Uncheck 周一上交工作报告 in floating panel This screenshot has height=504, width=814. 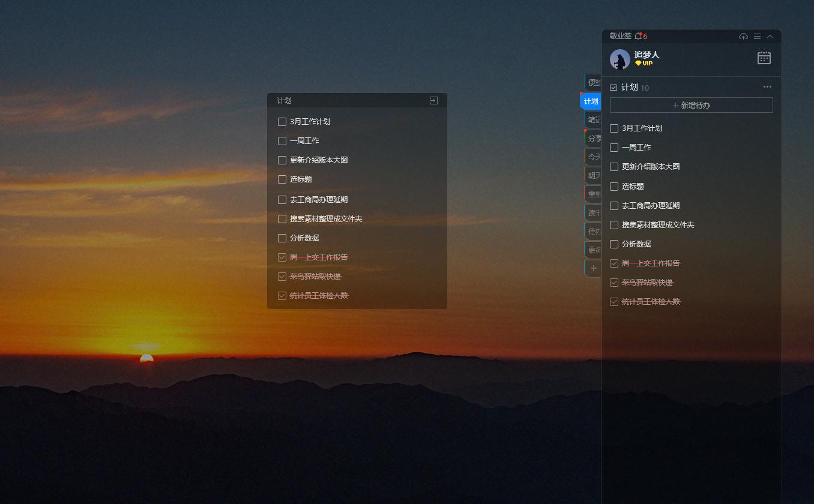[282, 257]
